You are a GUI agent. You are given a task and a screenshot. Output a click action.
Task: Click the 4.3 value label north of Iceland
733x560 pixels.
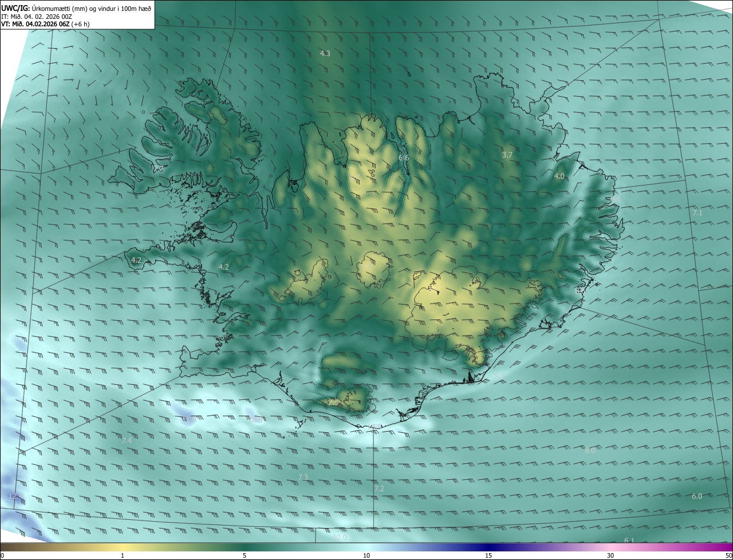click(x=325, y=53)
